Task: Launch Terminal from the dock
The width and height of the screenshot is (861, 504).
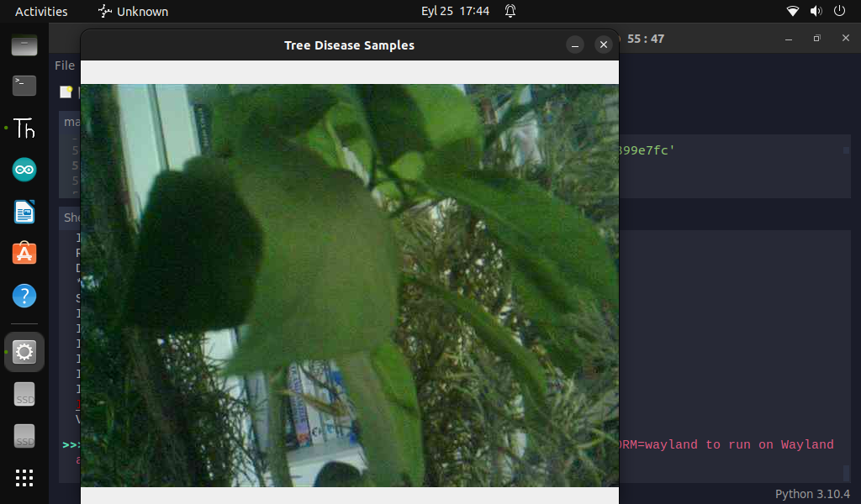Action: coord(24,85)
